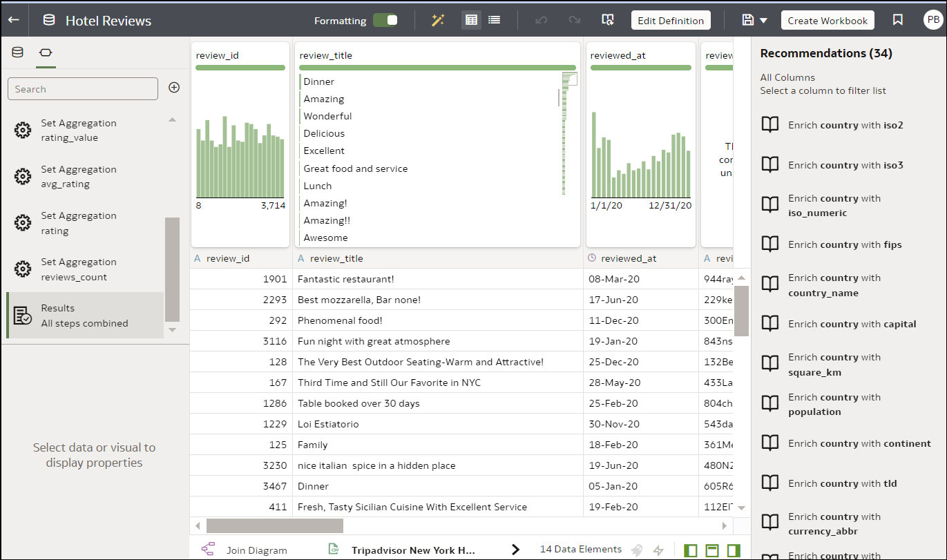
Task: Click the Create Workbook button
Action: [828, 20]
